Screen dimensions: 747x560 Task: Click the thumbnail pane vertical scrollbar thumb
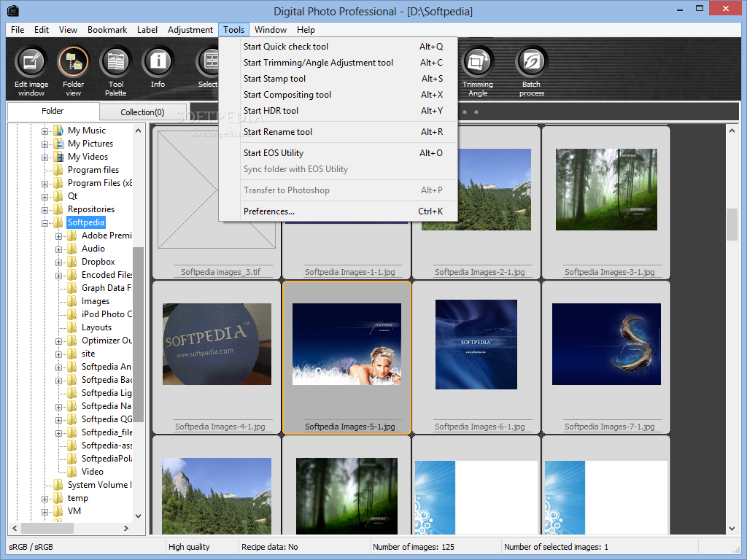point(732,225)
